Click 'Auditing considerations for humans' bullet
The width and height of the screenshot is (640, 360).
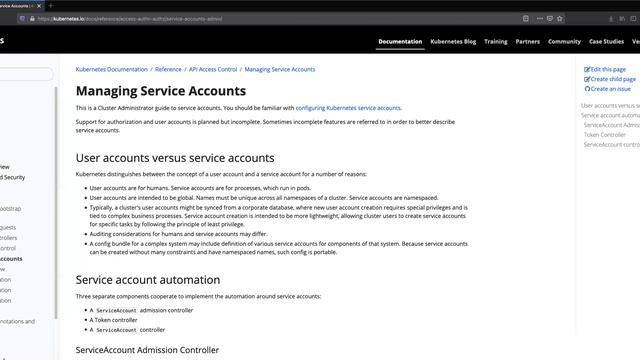[x=178, y=234]
